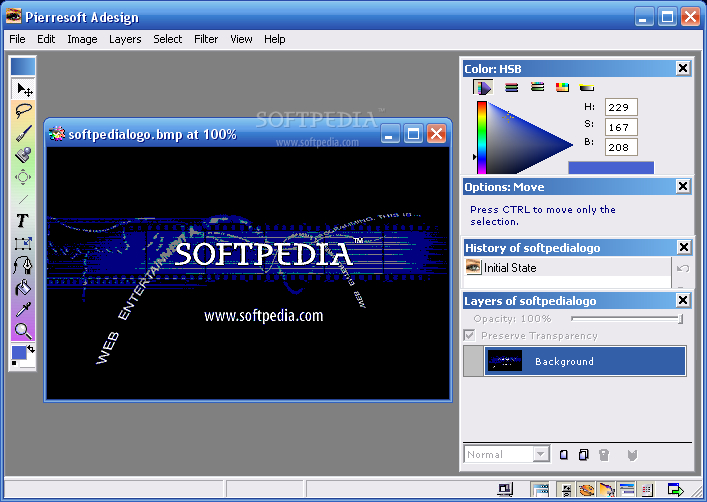The height and width of the screenshot is (502, 707).
Task: Close the History of softpedialogo panel
Action: [x=684, y=247]
